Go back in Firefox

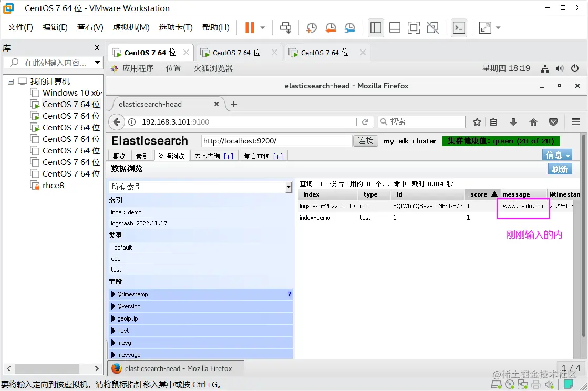[117, 122]
